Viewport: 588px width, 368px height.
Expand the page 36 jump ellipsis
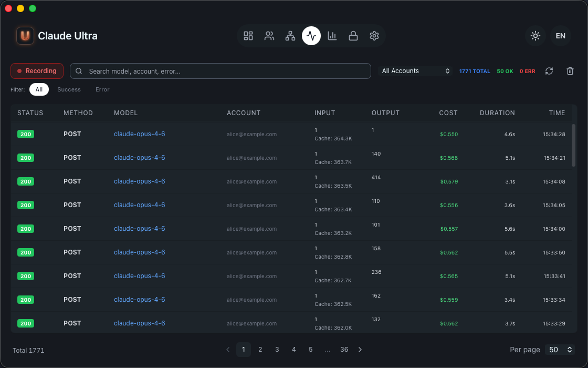(327, 349)
